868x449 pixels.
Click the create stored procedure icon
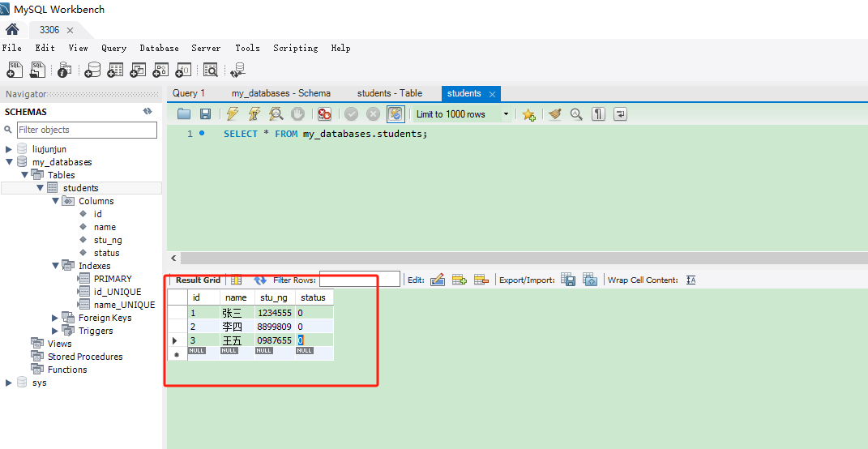coord(160,69)
